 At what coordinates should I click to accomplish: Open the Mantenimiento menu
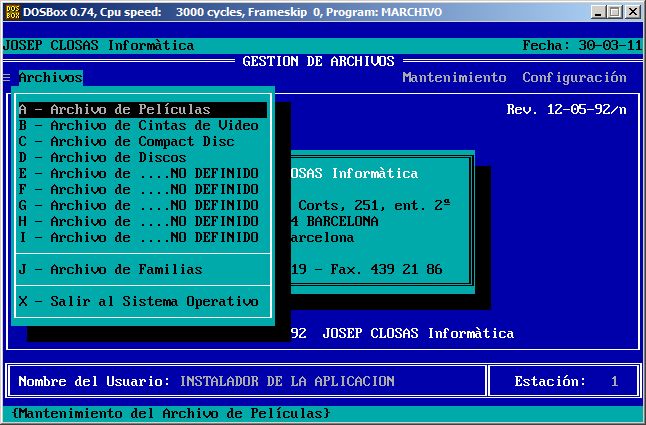[454, 77]
